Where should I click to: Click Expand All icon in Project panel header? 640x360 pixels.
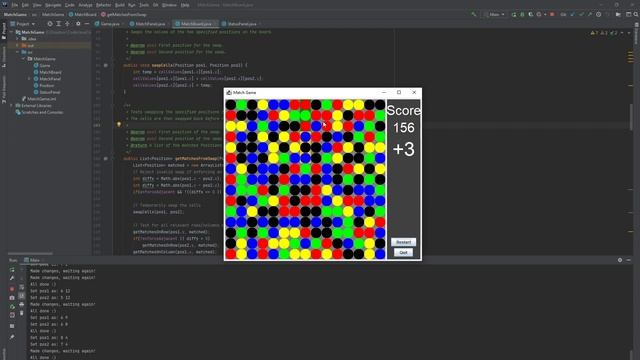[58, 24]
